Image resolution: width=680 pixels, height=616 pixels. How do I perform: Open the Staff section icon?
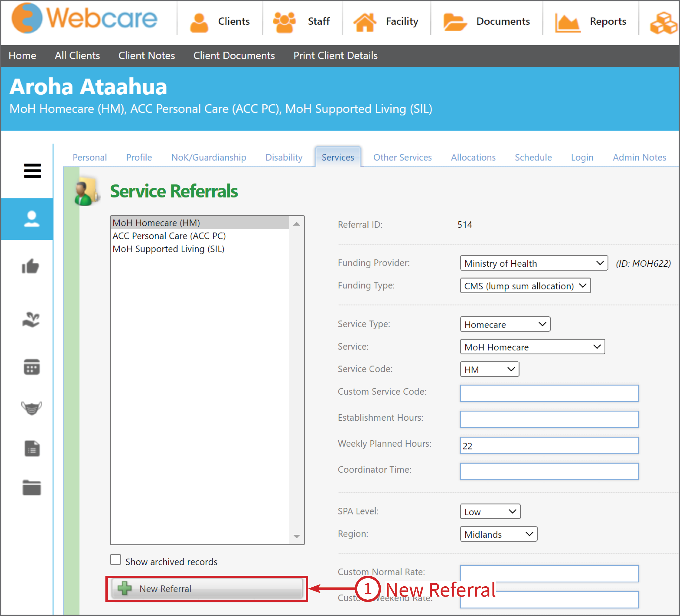coord(284,22)
